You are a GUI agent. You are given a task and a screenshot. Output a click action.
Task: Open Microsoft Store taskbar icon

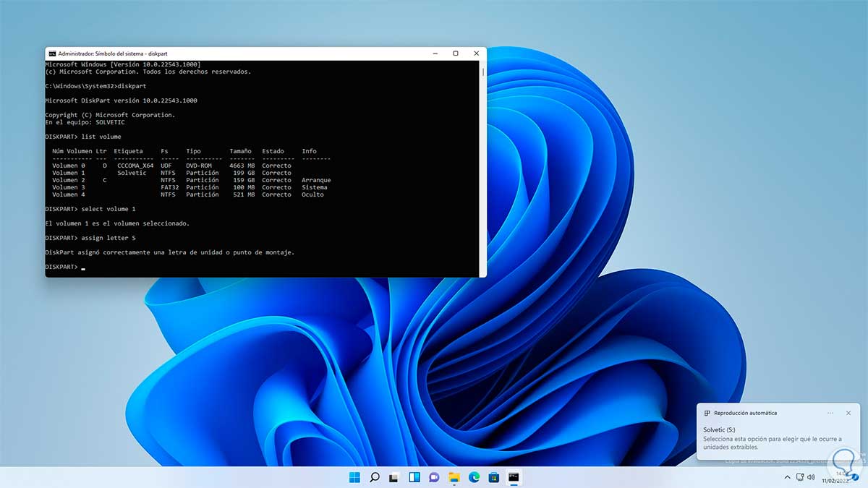tap(493, 477)
